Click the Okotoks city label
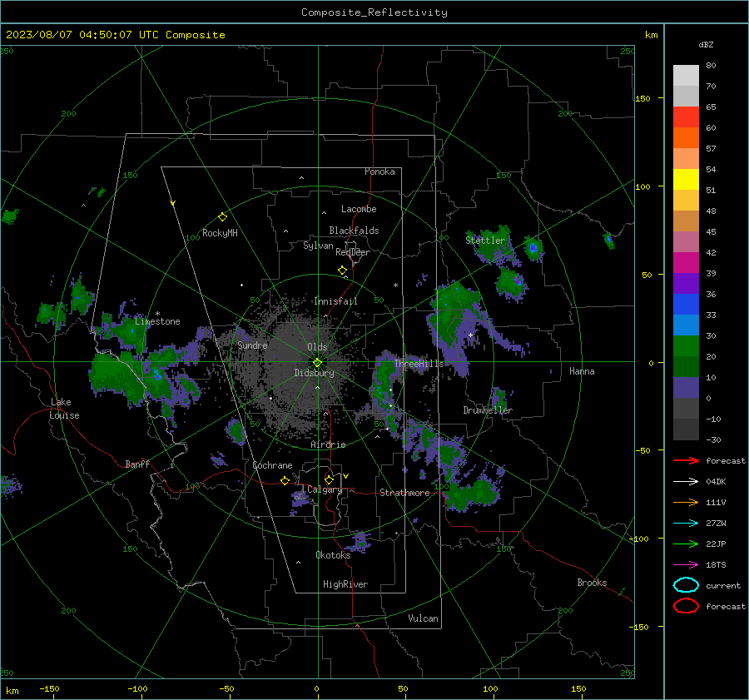749x700 pixels. (x=333, y=555)
